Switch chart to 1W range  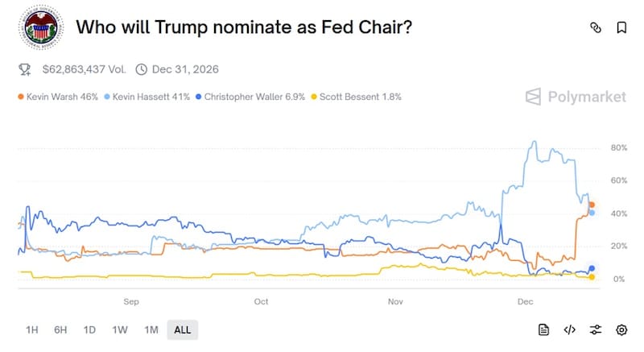coord(119,329)
